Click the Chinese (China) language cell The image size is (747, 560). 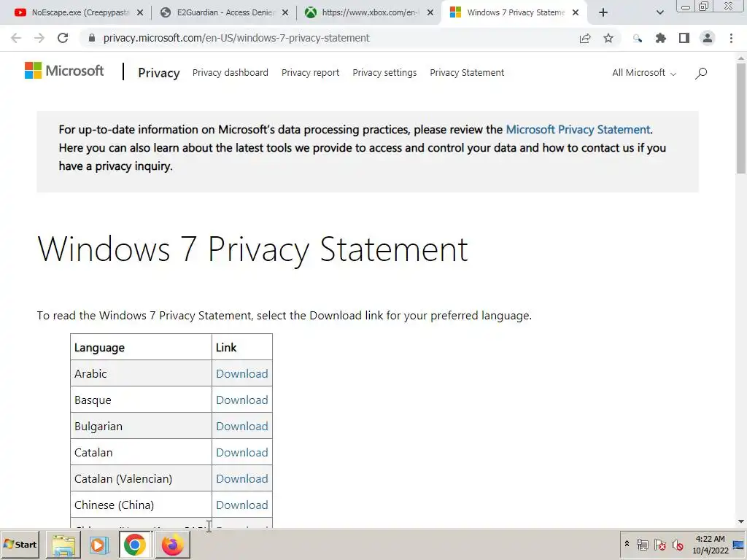click(141, 505)
